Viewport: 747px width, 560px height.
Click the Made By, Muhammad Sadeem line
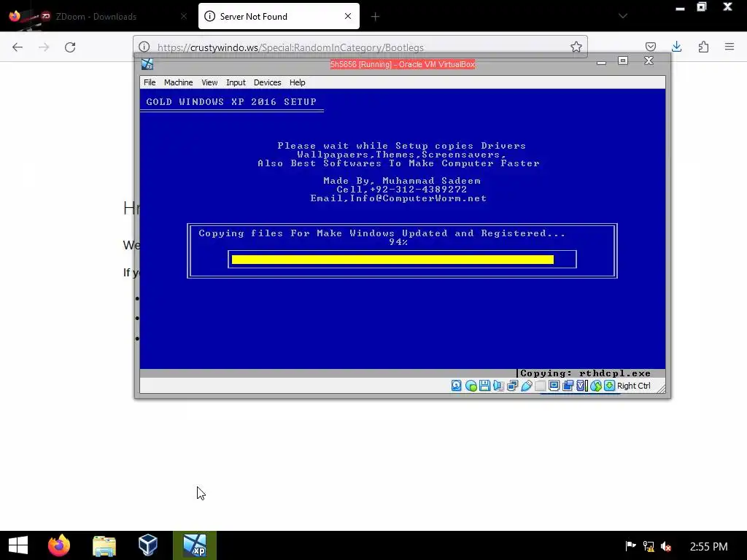tap(402, 181)
